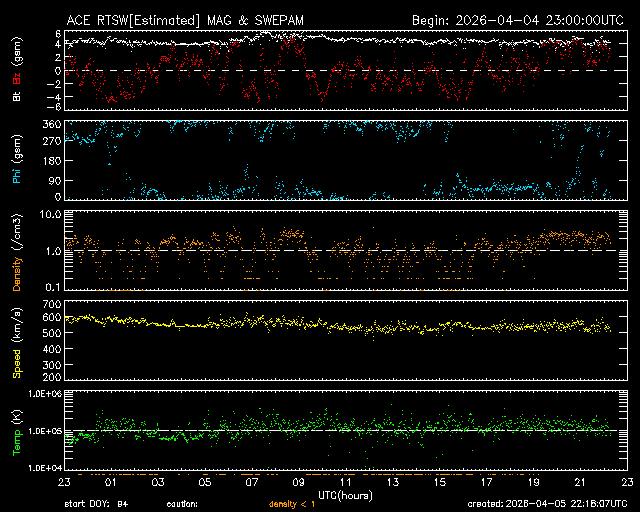Click the "1.0E+04" tick on the Temp axis
The height and width of the screenshot is (512, 640).
[45, 468]
